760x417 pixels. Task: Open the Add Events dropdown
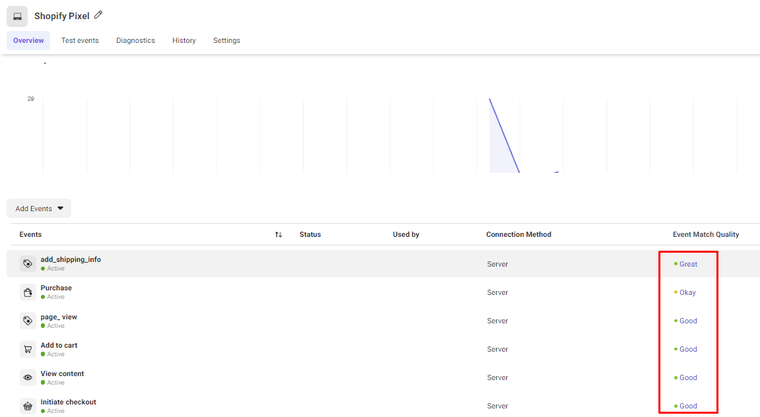[x=39, y=208]
